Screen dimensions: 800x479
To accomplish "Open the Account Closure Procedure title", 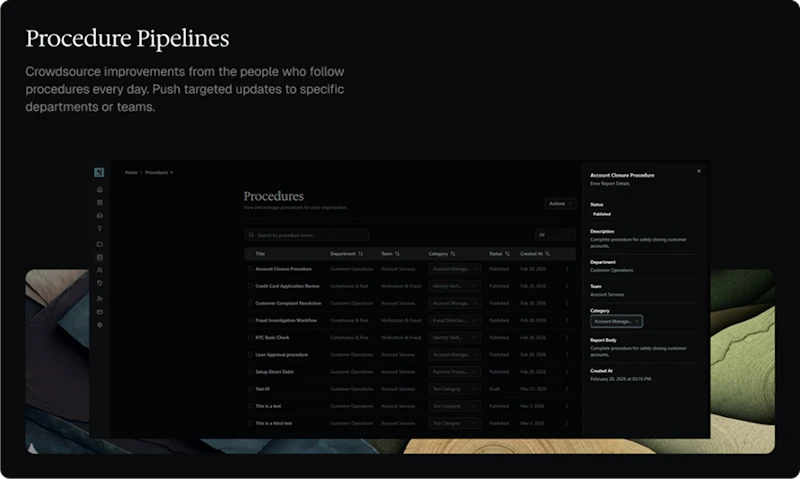I will pyautogui.click(x=283, y=269).
